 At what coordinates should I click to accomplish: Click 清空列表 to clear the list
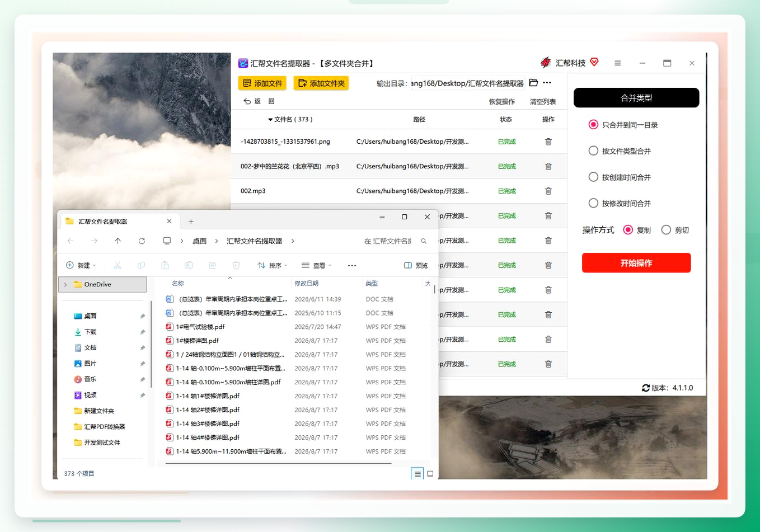[x=543, y=102]
